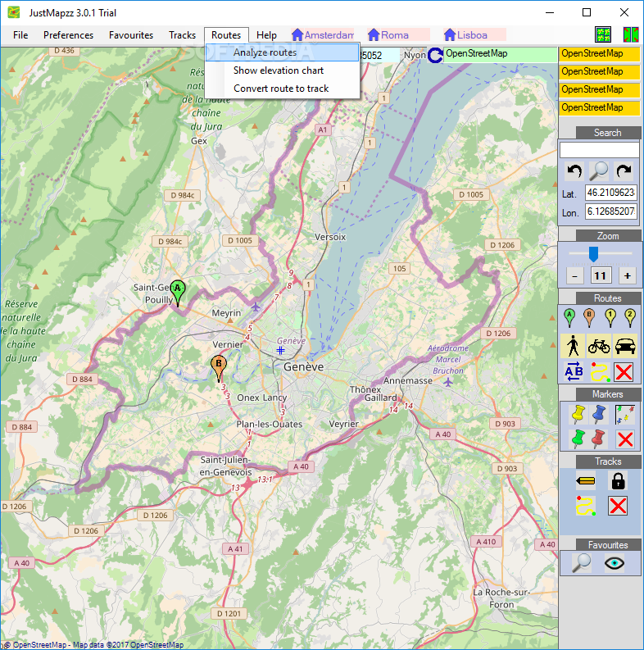Open the green OpenStreetMap map source selector

500,54
